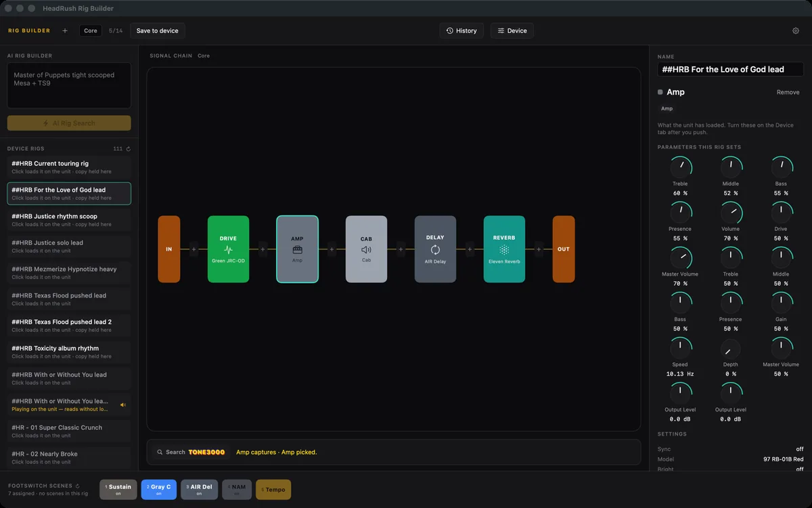Image resolution: width=812 pixels, height=508 pixels.
Task: Load rig ##HRB Texas Flood pushed lead
Action: [x=69, y=299]
